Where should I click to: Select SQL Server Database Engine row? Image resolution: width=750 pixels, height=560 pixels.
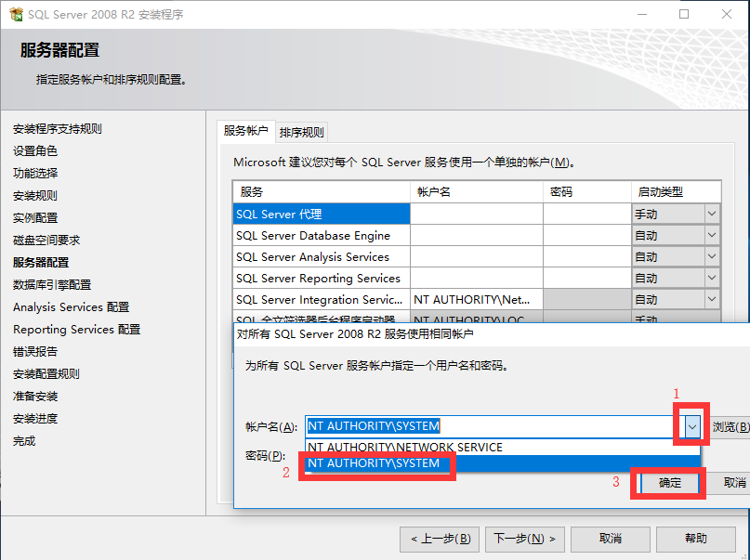[322, 236]
